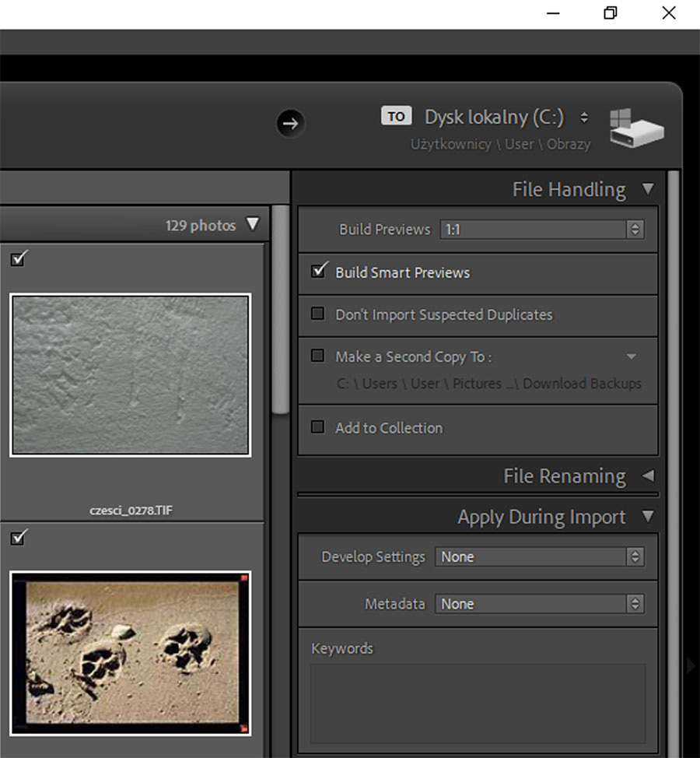The height and width of the screenshot is (758, 700).
Task: Click the arrow icon before the destination
Action: click(x=290, y=123)
